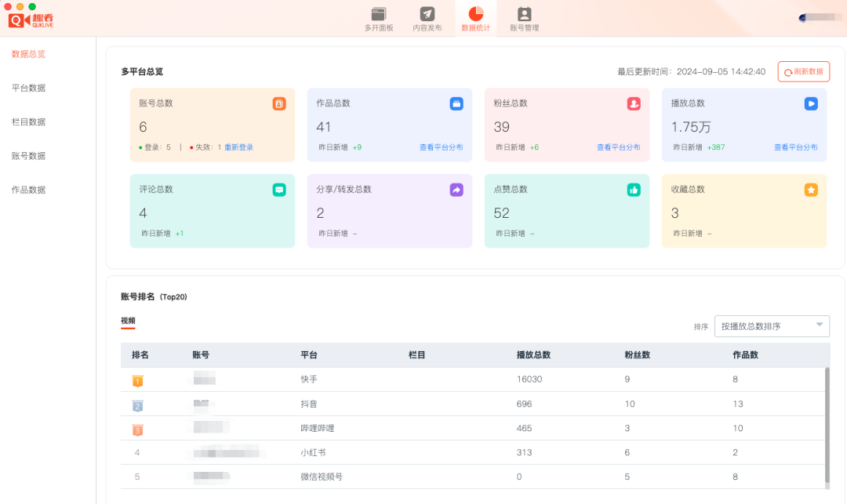Click the 账号排名 (Top20) heading
847x504 pixels.
click(154, 297)
